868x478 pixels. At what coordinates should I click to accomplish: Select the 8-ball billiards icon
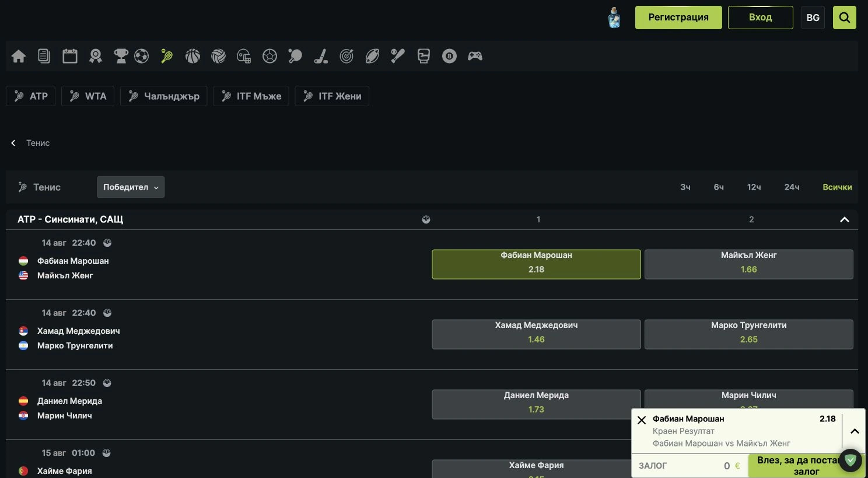(x=449, y=56)
